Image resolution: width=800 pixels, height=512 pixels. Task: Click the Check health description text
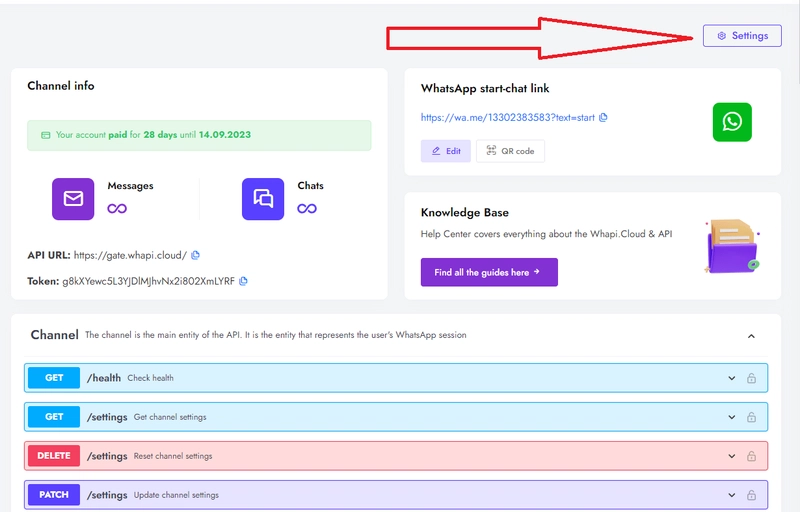(x=151, y=378)
